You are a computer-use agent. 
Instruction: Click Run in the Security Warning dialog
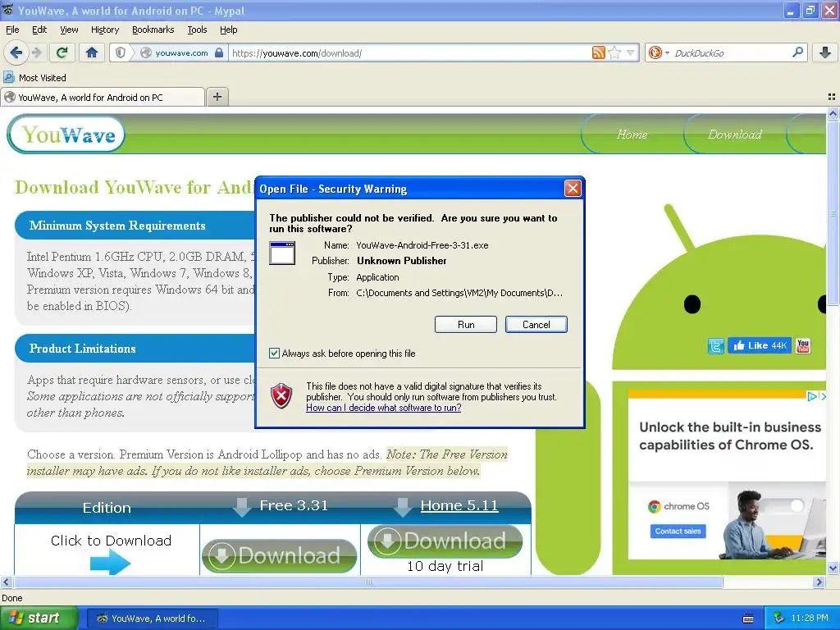pyautogui.click(x=466, y=325)
